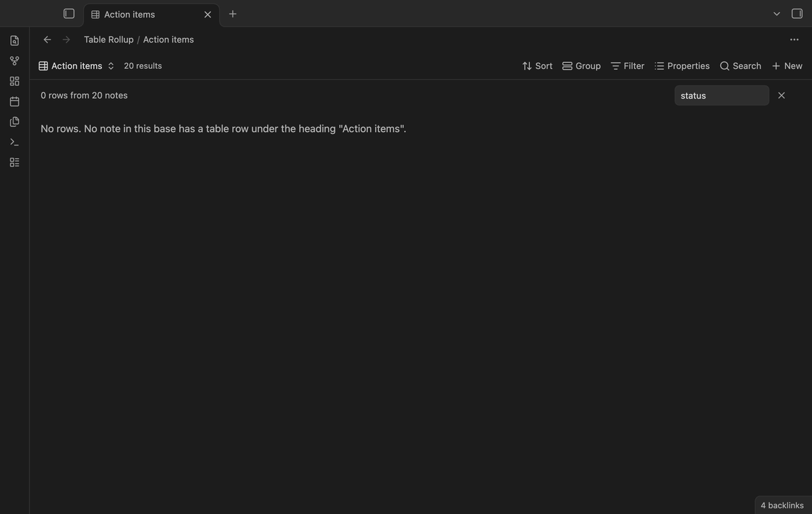Open the Filter menu

tap(627, 66)
